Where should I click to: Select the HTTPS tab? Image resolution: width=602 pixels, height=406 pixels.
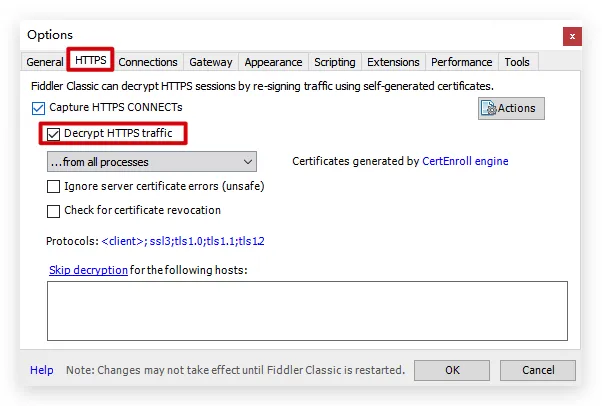(x=91, y=60)
